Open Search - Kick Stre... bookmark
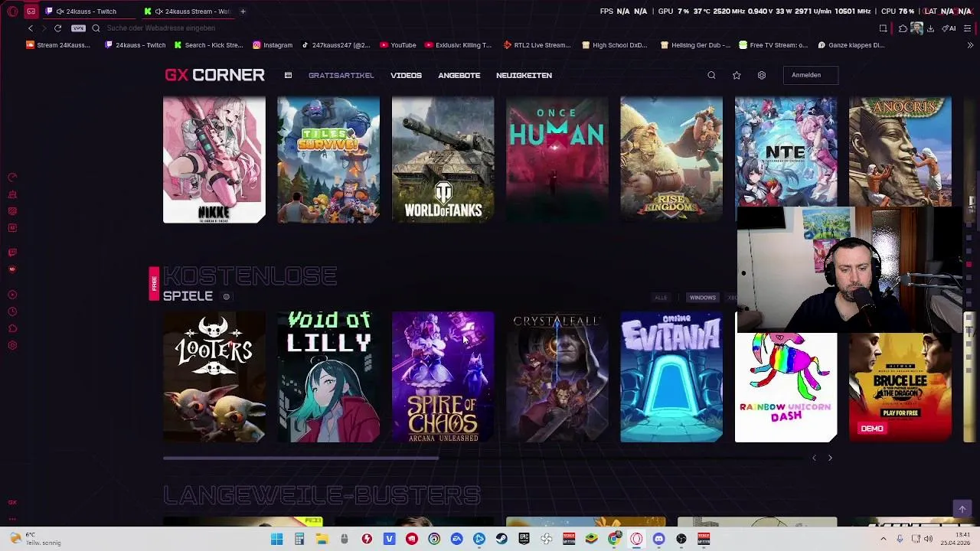980x551 pixels. [208, 45]
